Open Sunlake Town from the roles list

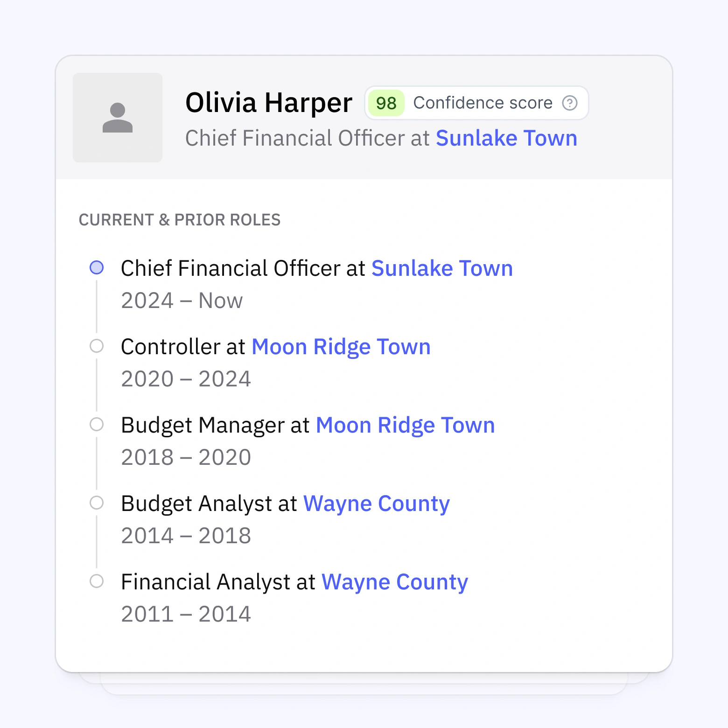(x=441, y=268)
